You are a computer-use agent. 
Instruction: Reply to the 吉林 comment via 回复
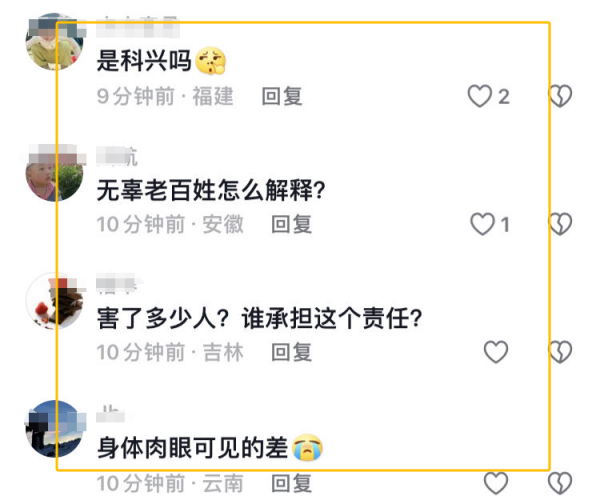click(x=292, y=352)
